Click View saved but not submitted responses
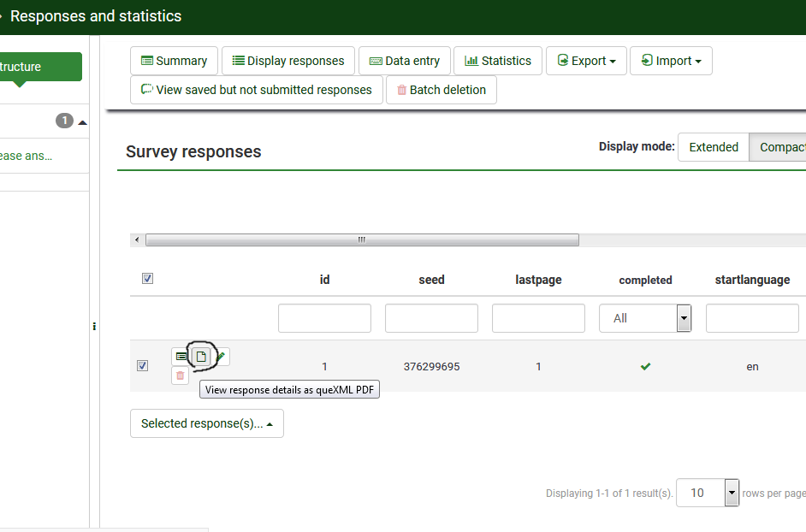 click(256, 90)
